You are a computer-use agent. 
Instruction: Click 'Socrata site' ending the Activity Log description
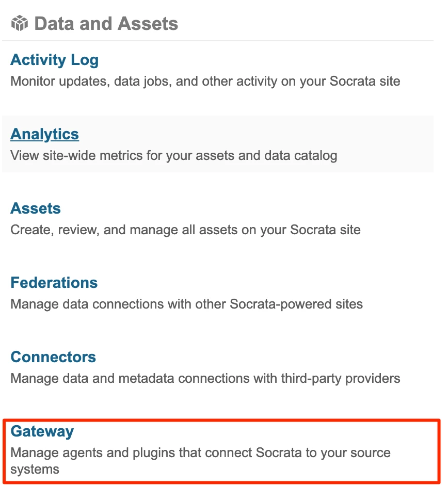tap(365, 82)
